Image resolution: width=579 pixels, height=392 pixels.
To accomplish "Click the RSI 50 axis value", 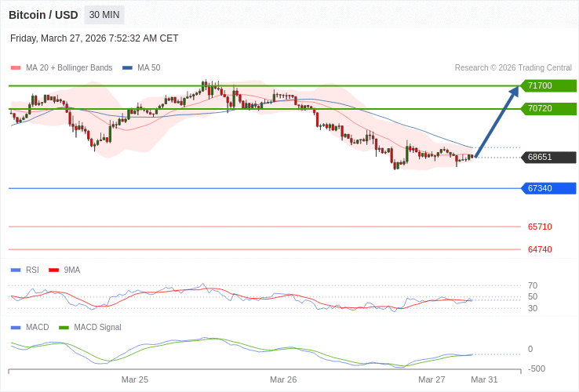I will 533,297.
